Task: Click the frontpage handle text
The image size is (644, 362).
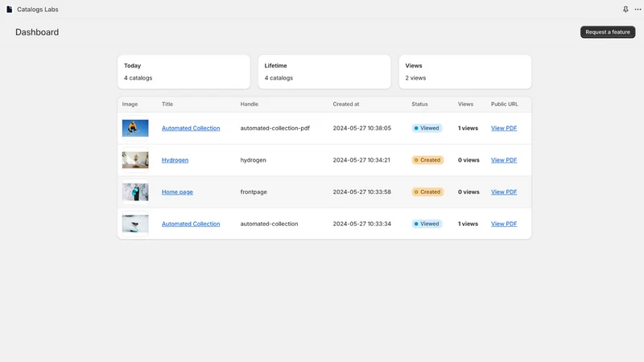Action: coord(254,191)
